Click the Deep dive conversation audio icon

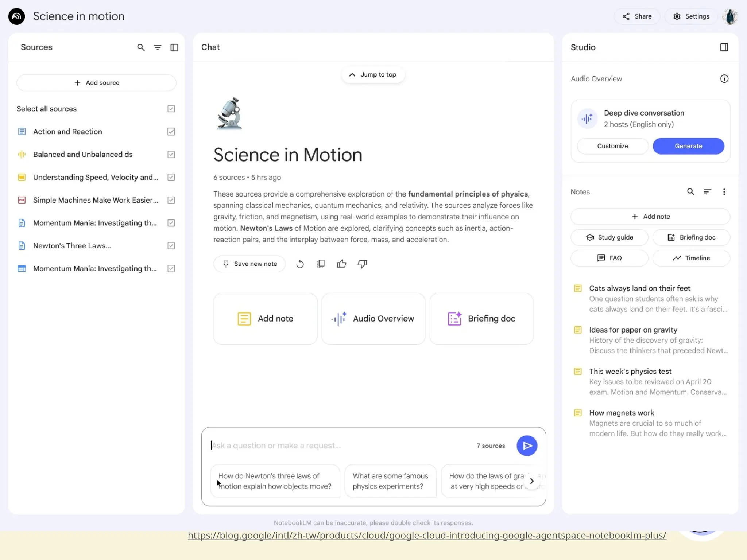[x=587, y=118]
